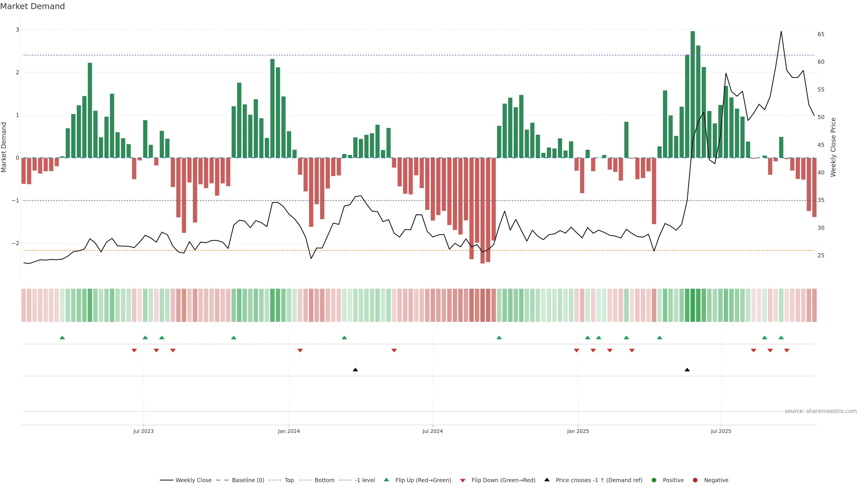Click the first black price-cross triangle marker

355,370
